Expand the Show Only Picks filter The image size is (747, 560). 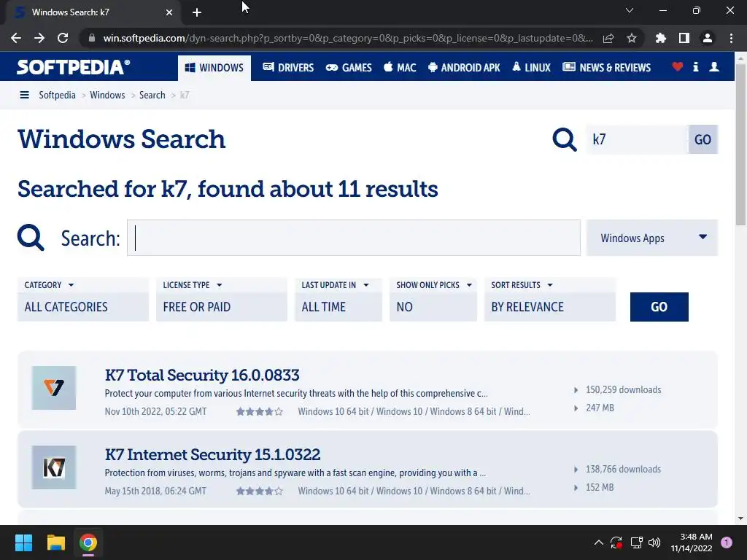pyautogui.click(x=433, y=300)
